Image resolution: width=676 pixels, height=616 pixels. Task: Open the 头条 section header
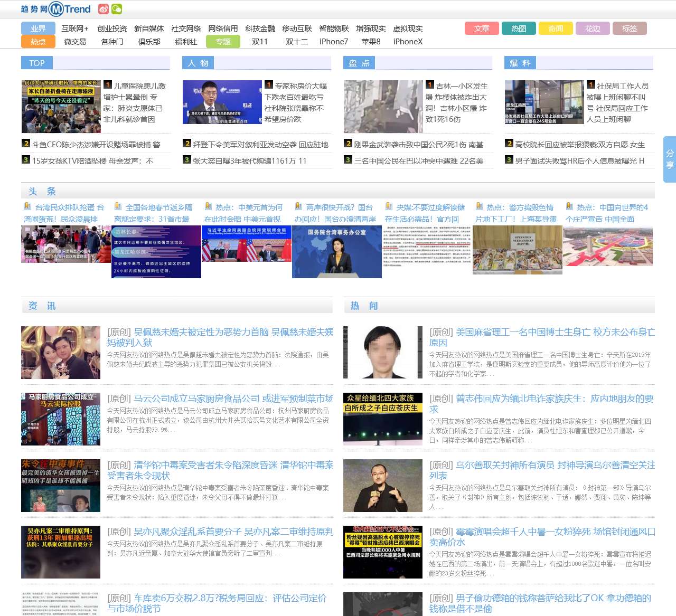(42, 191)
